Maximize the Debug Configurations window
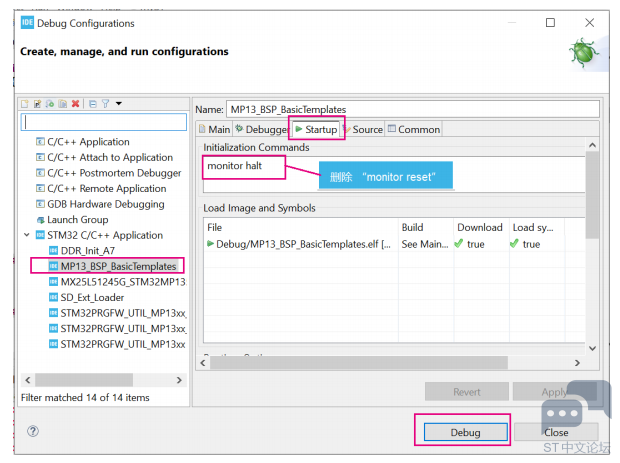This screenshot has width=620, height=463. [x=550, y=23]
